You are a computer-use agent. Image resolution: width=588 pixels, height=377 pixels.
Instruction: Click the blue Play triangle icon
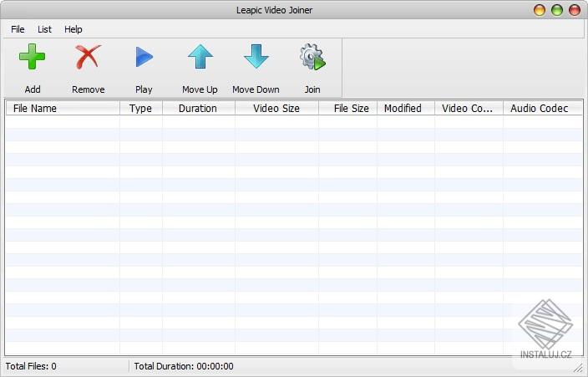point(144,57)
